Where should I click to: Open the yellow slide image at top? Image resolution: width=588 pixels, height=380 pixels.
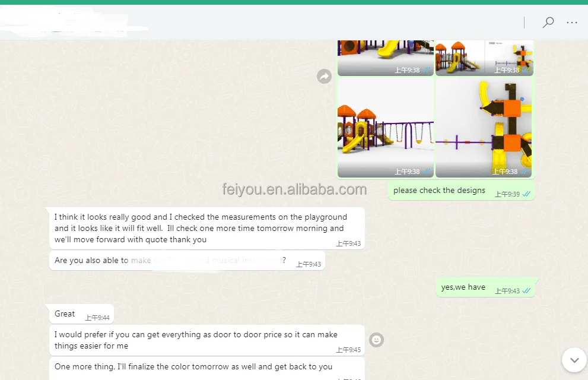(x=386, y=58)
